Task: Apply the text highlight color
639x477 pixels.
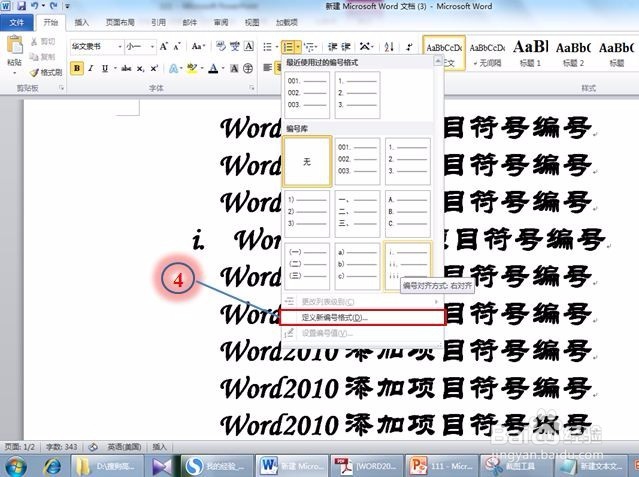Action: pyautogui.click(x=191, y=68)
